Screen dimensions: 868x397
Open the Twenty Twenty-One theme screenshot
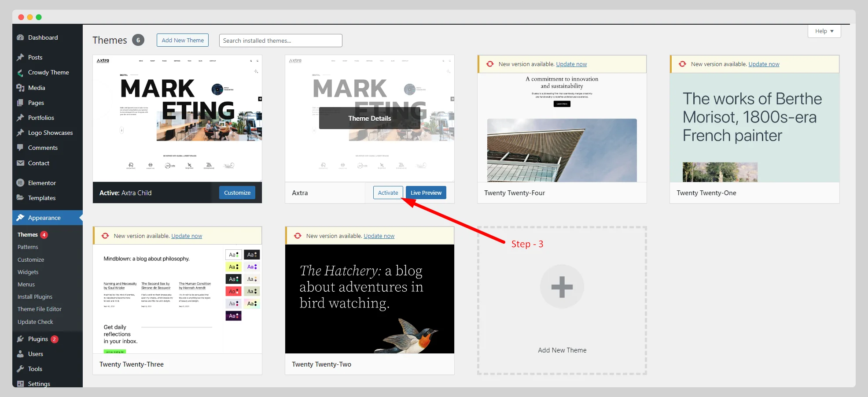tap(754, 127)
